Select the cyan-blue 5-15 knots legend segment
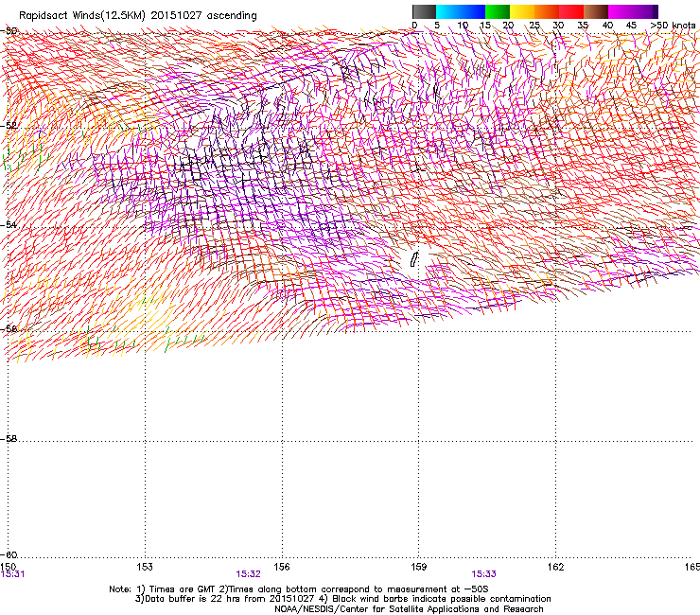 coord(461,11)
